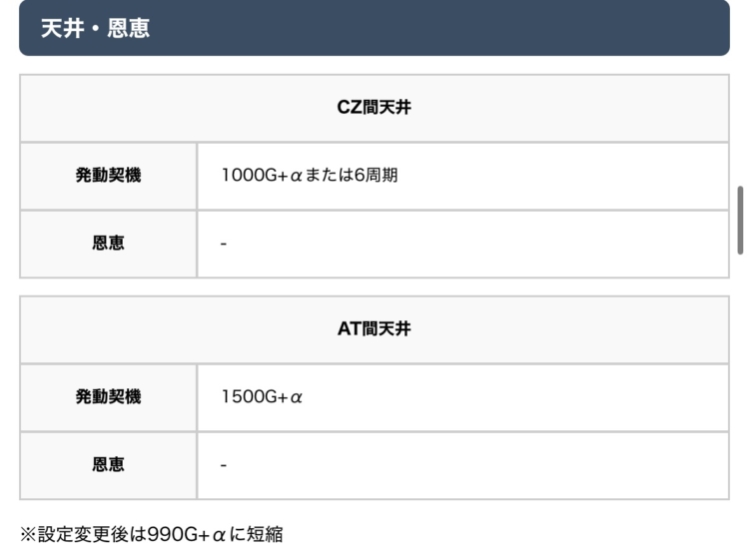Click the dash value in AT間天井 恩恵 row

point(224,465)
